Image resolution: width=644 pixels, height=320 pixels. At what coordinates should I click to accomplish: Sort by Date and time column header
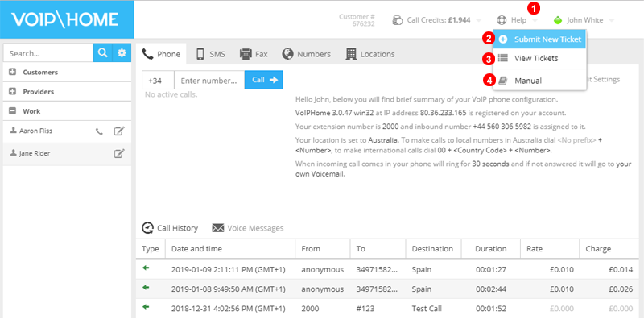pyautogui.click(x=230, y=249)
